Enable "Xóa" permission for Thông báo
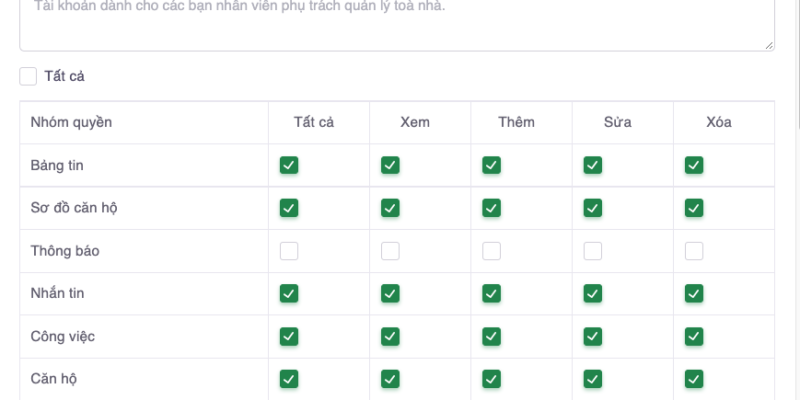 (694, 251)
